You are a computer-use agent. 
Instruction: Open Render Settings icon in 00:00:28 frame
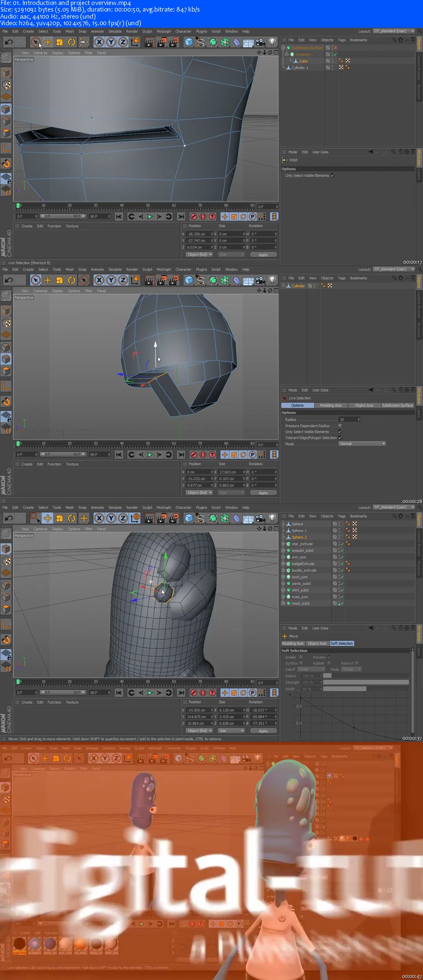(174, 280)
